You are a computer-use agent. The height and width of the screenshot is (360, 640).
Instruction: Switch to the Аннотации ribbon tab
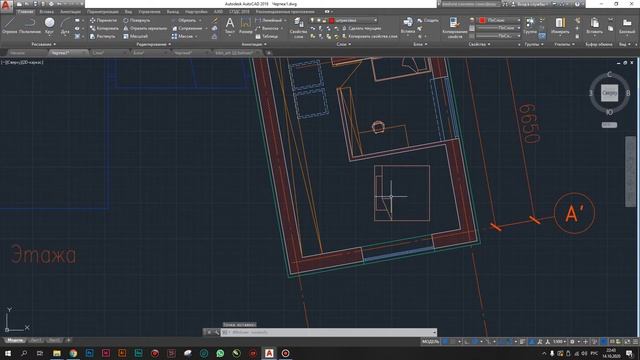(x=70, y=12)
